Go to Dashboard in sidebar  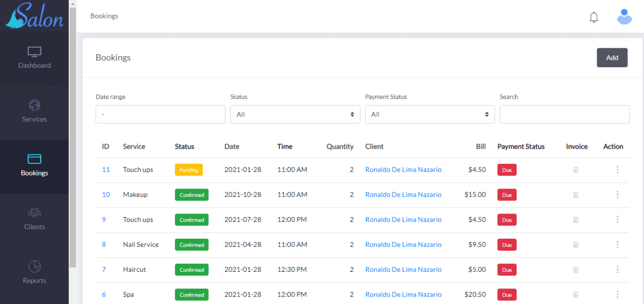click(x=34, y=58)
